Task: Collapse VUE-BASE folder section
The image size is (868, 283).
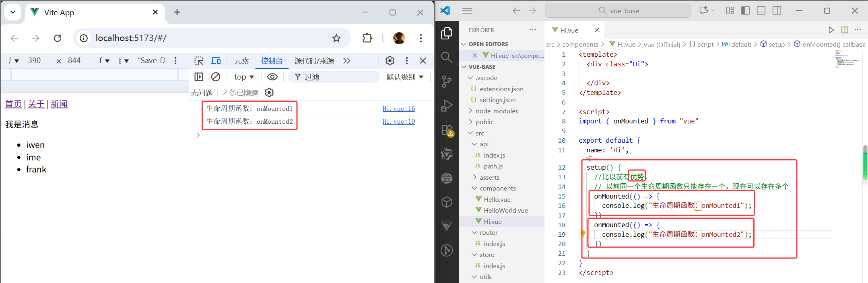Action: (501, 67)
